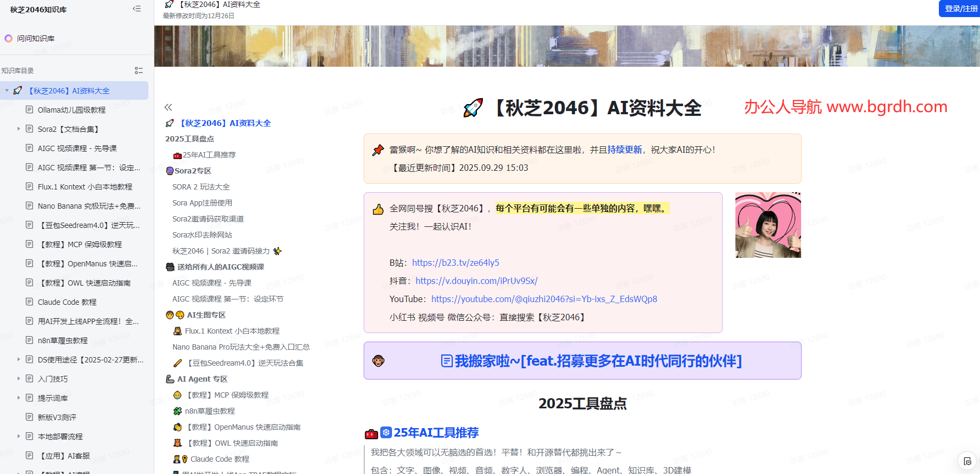Open 【应用】AI客服 in sidebar tree
Screen dimensions: 980x474
[x=64, y=456]
